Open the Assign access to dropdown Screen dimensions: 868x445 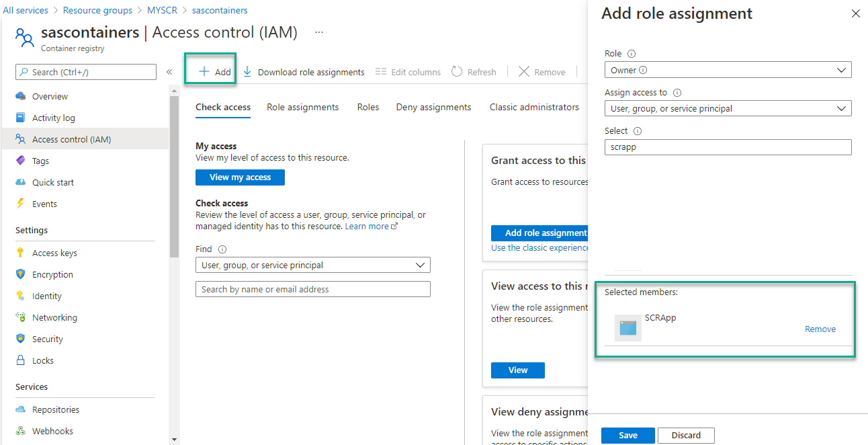(x=728, y=108)
